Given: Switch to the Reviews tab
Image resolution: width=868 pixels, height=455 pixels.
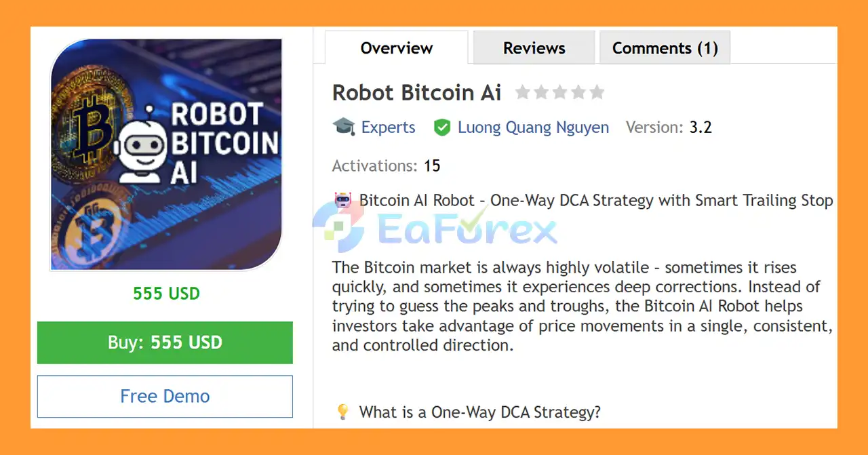Looking at the screenshot, I should point(534,47).
